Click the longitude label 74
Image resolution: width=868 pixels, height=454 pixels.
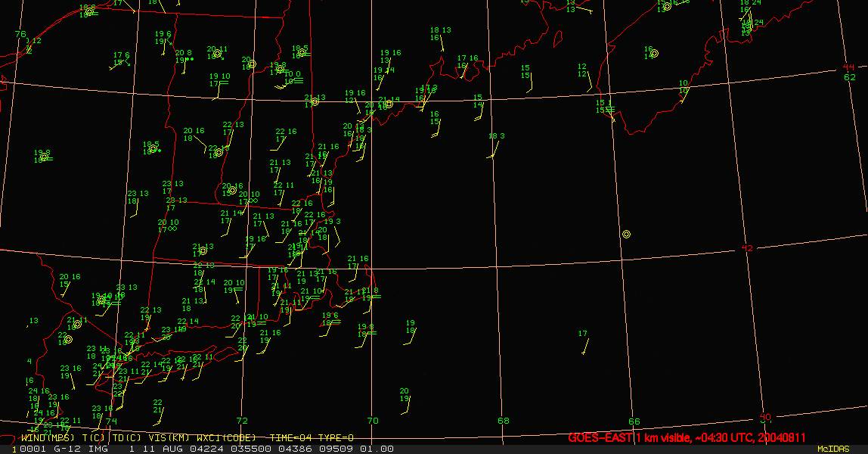pyautogui.click(x=112, y=421)
